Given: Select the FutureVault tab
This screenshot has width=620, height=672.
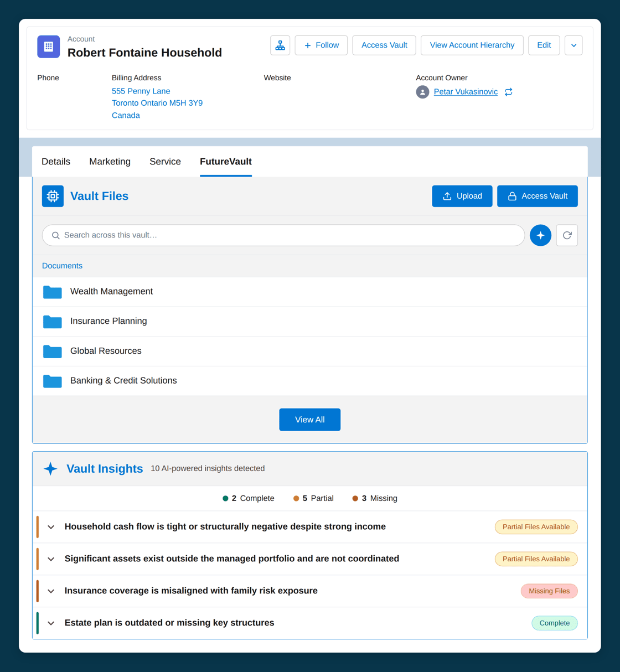Looking at the screenshot, I should pyautogui.click(x=226, y=162).
